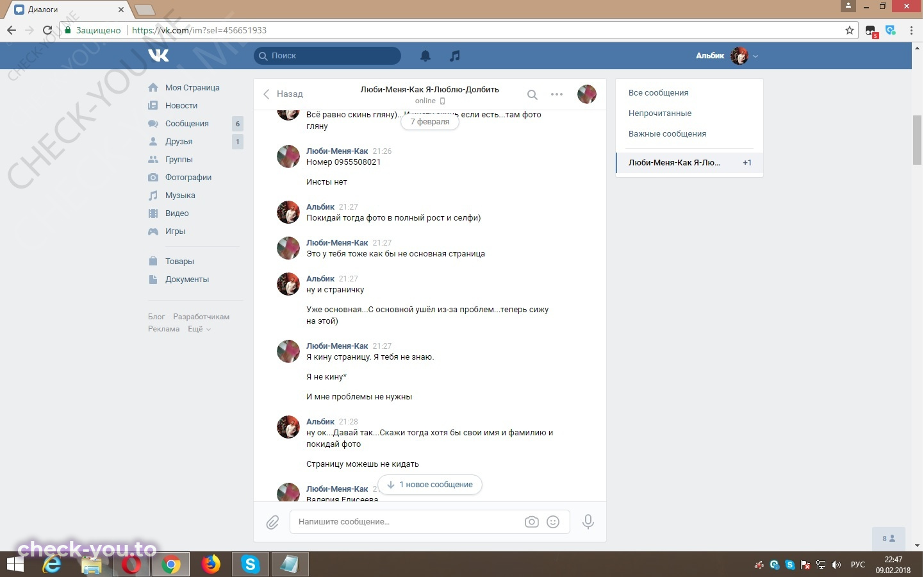924x577 pixels.
Task: Click the Разработчикам footer link
Action: coord(201,317)
